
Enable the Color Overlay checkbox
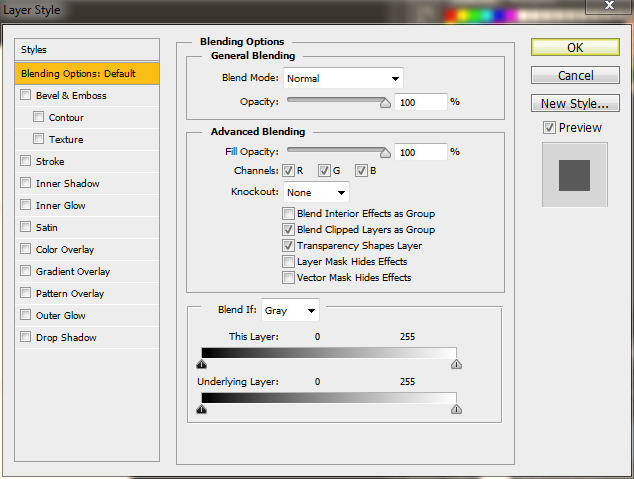click(25, 249)
